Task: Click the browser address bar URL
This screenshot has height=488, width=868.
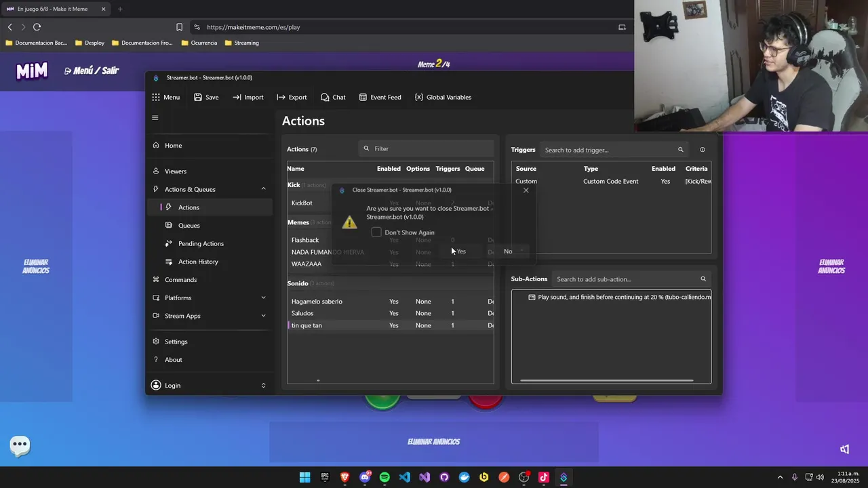Action: (253, 27)
